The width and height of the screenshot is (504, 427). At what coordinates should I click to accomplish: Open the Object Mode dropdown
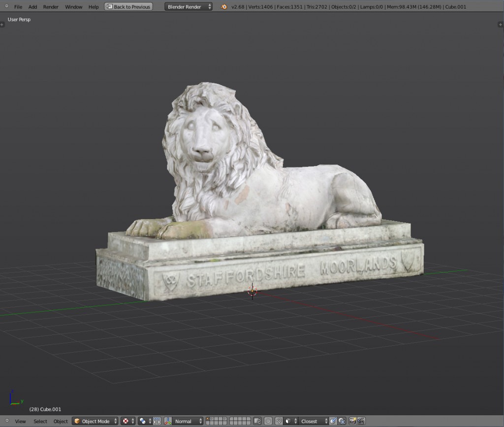coord(95,421)
